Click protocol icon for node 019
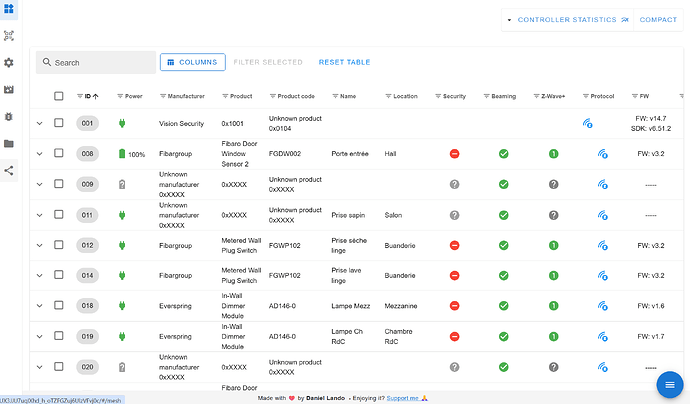Viewport: 690px width, 404px height. tap(603, 337)
